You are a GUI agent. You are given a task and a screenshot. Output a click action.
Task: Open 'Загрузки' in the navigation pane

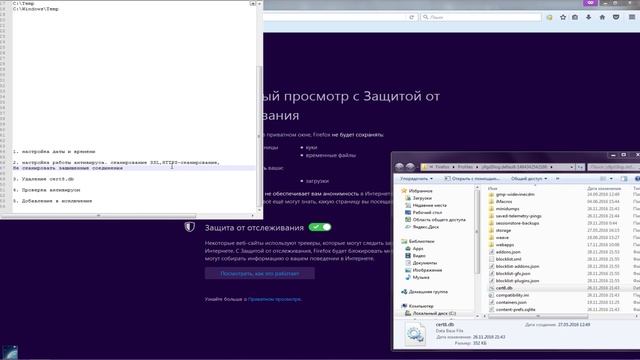[x=422, y=198]
